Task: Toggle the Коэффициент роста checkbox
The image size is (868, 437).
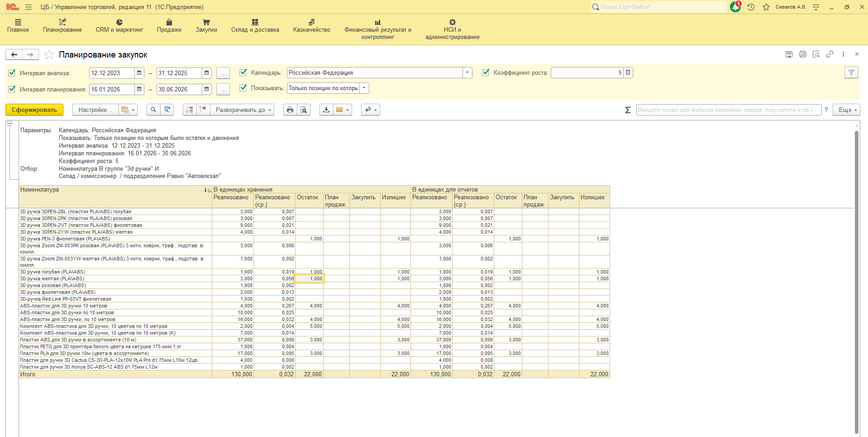Action: [x=486, y=72]
